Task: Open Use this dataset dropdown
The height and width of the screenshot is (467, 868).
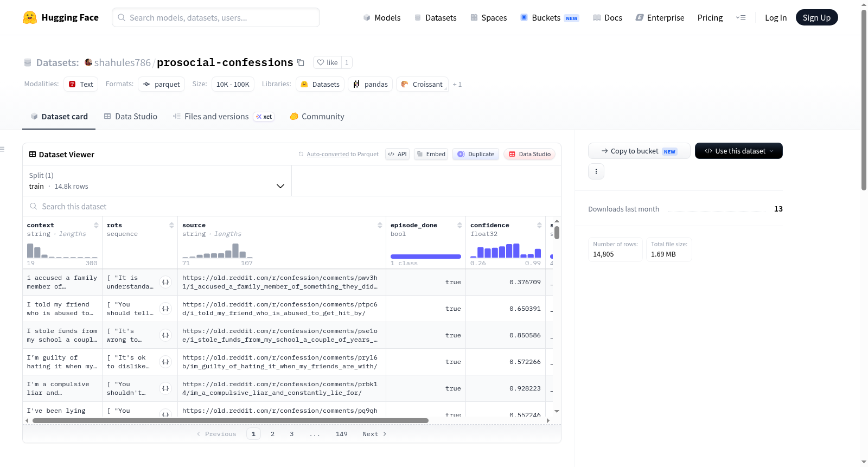Action: coord(739,151)
